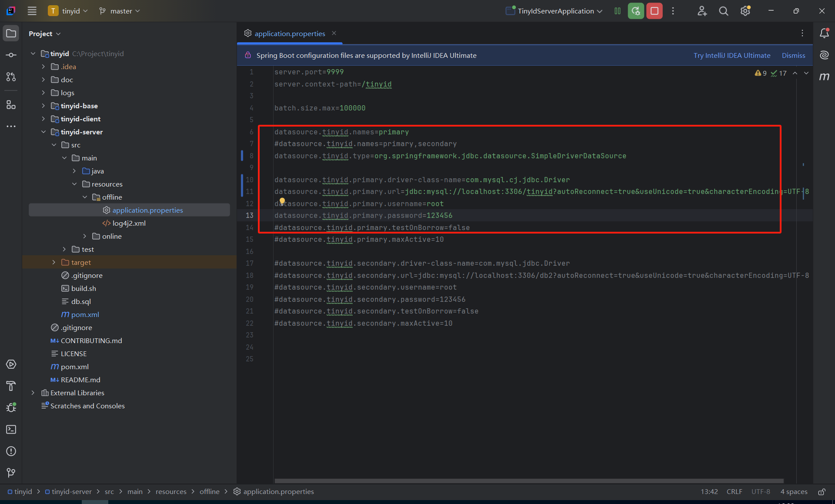This screenshot has width=835, height=504.
Task: Select the application.properties editor tab
Action: pyautogui.click(x=289, y=33)
